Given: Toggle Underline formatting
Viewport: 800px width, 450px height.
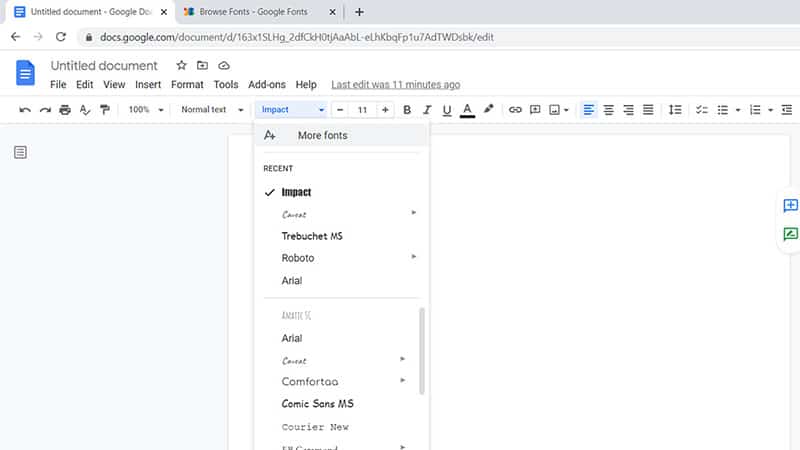Looking at the screenshot, I should click(447, 110).
